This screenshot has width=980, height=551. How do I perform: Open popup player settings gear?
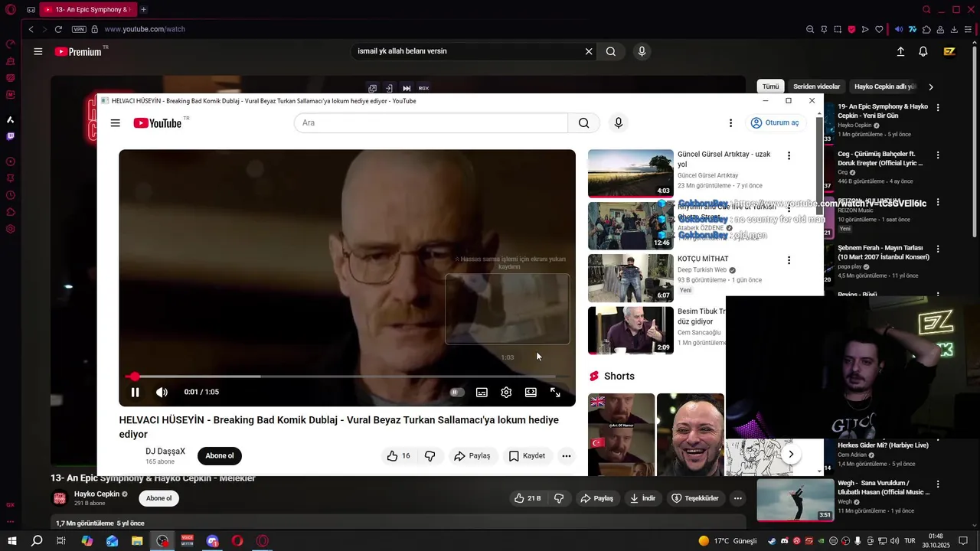tap(506, 392)
